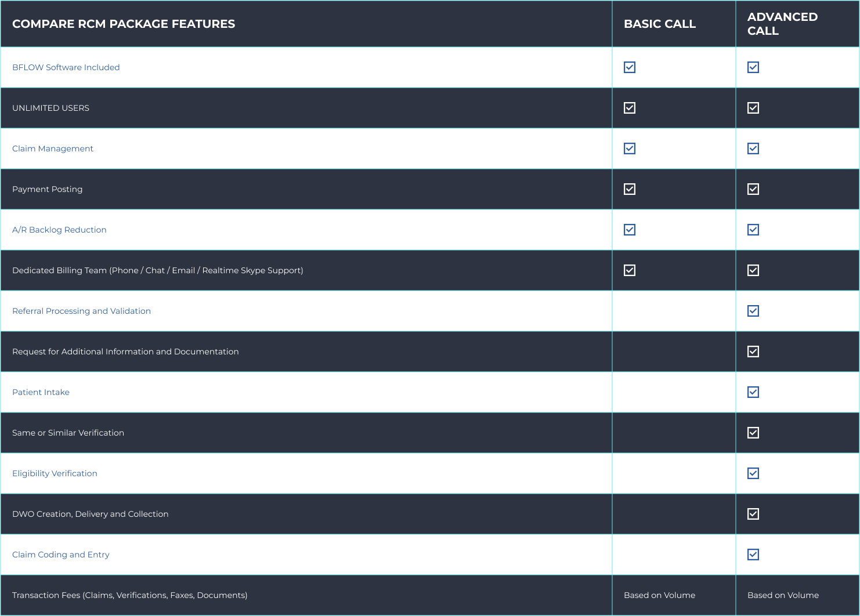Click the A/R Backlog Reduction label
The width and height of the screenshot is (860, 616).
(x=59, y=230)
